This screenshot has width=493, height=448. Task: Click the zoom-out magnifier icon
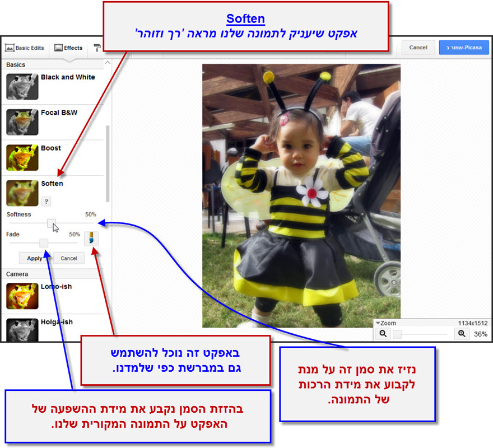point(383,334)
